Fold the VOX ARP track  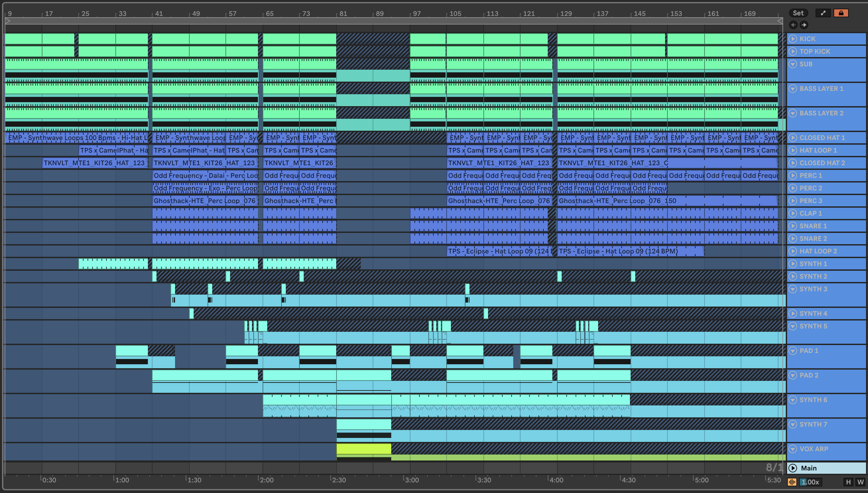tap(792, 449)
